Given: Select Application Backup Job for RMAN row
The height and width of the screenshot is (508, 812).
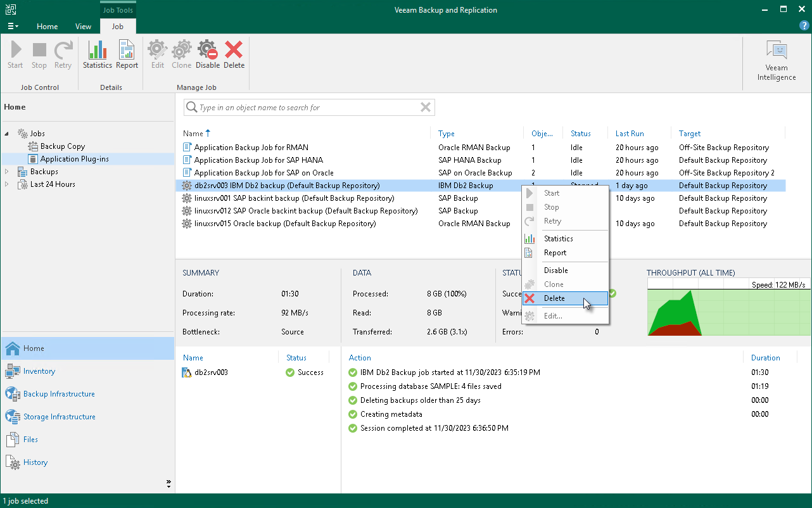Looking at the screenshot, I should click(x=480, y=148).
